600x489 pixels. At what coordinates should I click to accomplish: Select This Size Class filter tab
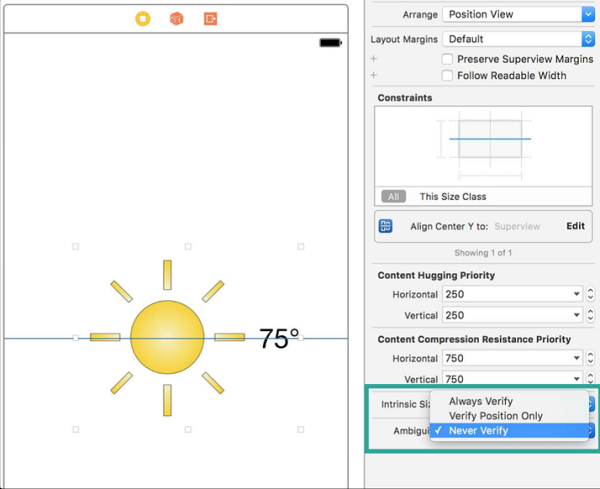click(453, 197)
